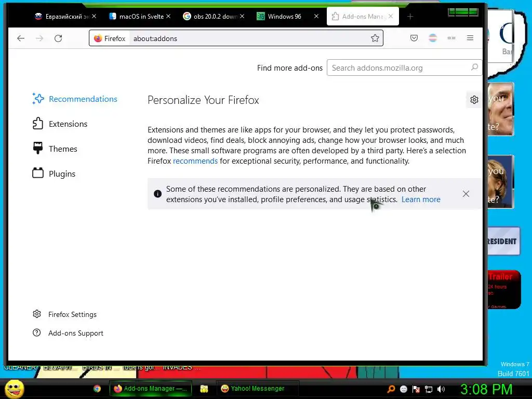Image resolution: width=532 pixels, height=399 pixels.
Task: Select Recommendations in the sidebar
Action: (x=75, y=99)
